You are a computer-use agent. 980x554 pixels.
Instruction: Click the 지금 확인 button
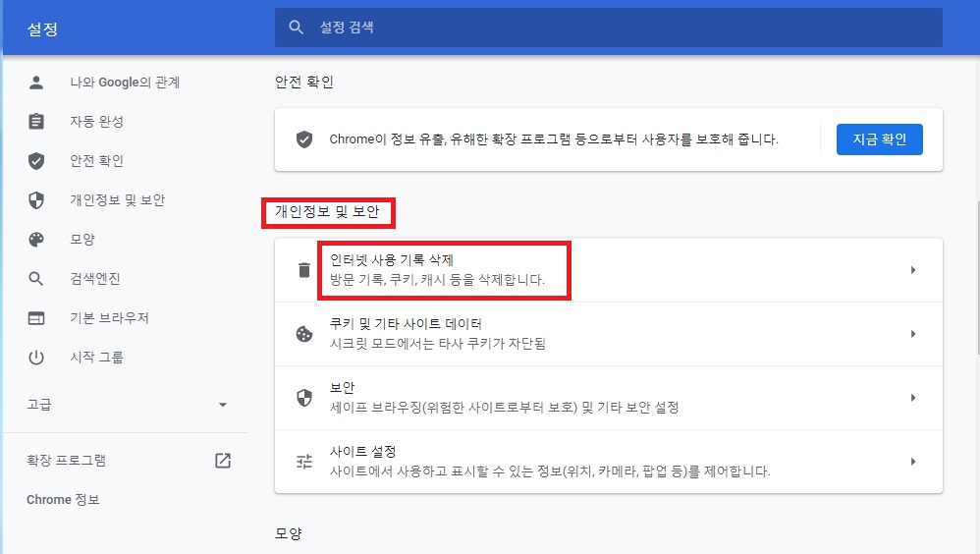[x=880, y=139]
